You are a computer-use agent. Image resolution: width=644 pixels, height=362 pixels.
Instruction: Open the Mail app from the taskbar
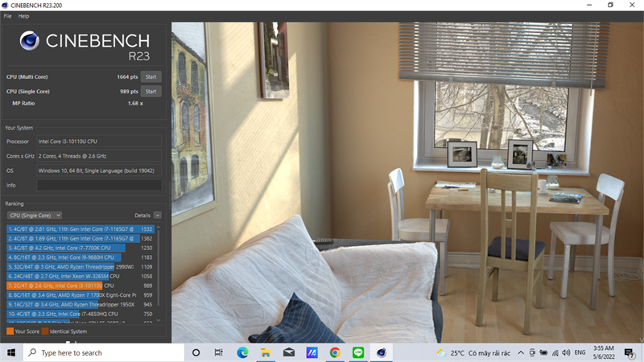pyautogui.click(x=289, y=352)
